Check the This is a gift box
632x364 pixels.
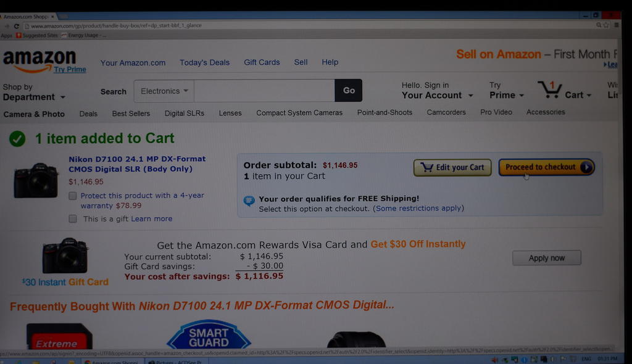tap(73, 219)
